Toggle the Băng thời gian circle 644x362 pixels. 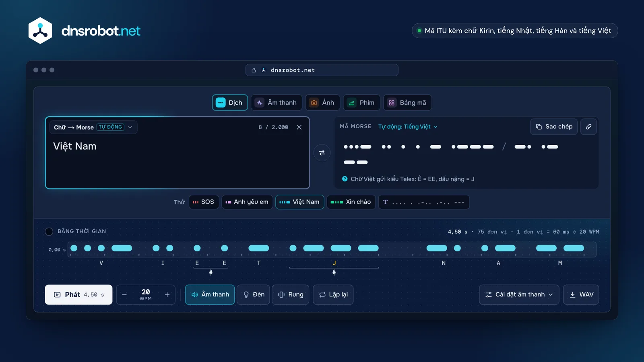tap(49, 232)
